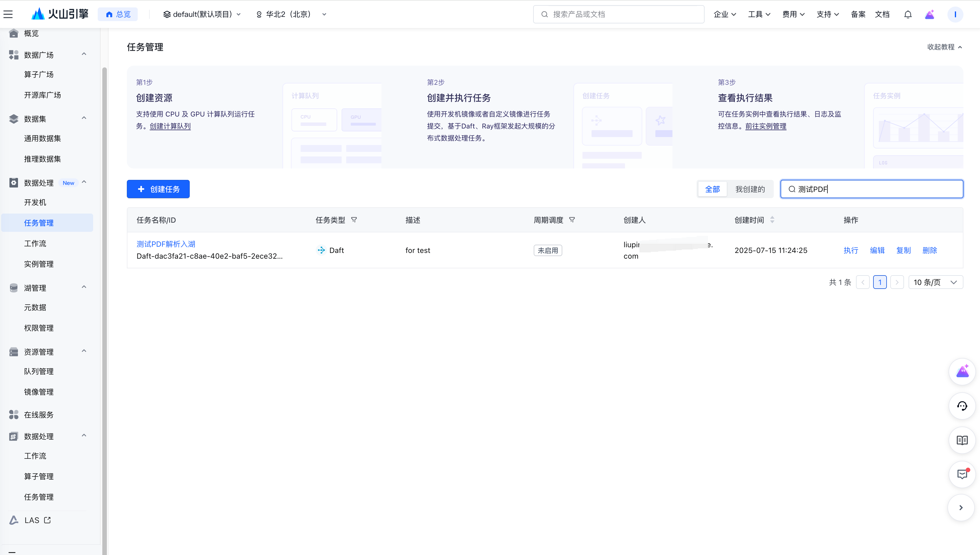Switch filter to 我创建的 tasks
The width and height of the screenshot is (980, 555).
tap(750, 189)
